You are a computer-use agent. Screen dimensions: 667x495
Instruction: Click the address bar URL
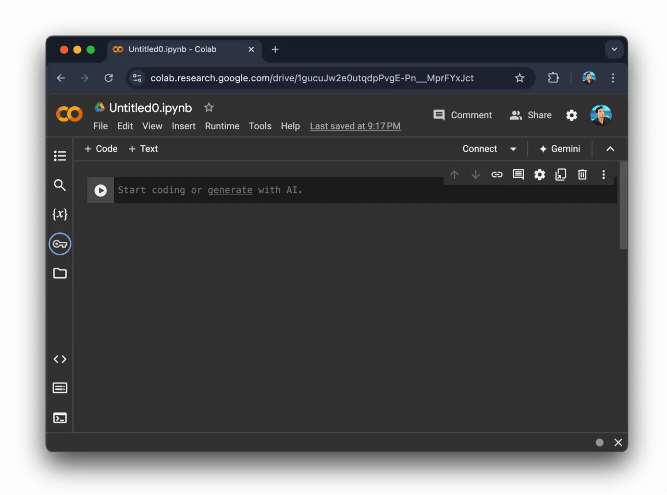[312, 78]
